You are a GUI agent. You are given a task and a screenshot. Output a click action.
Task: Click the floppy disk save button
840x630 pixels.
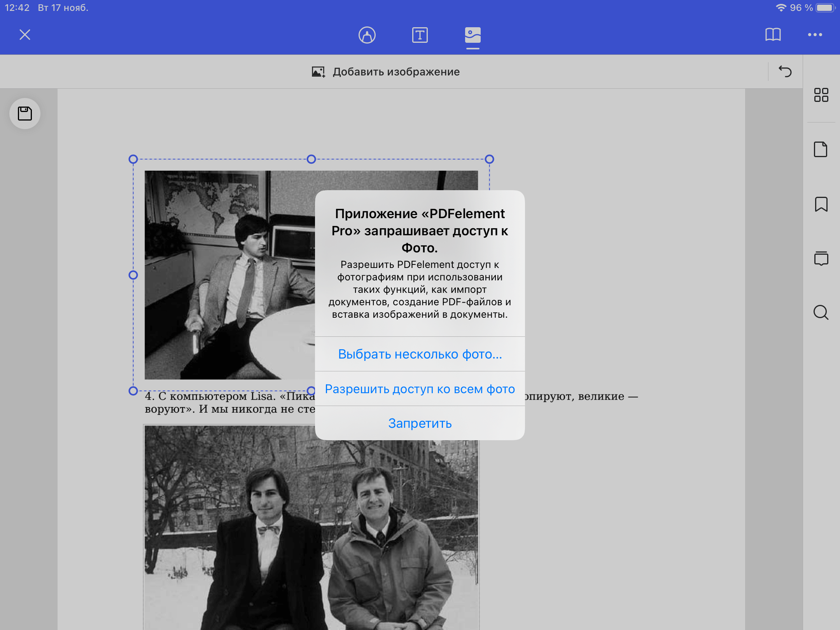click(25, 114)
